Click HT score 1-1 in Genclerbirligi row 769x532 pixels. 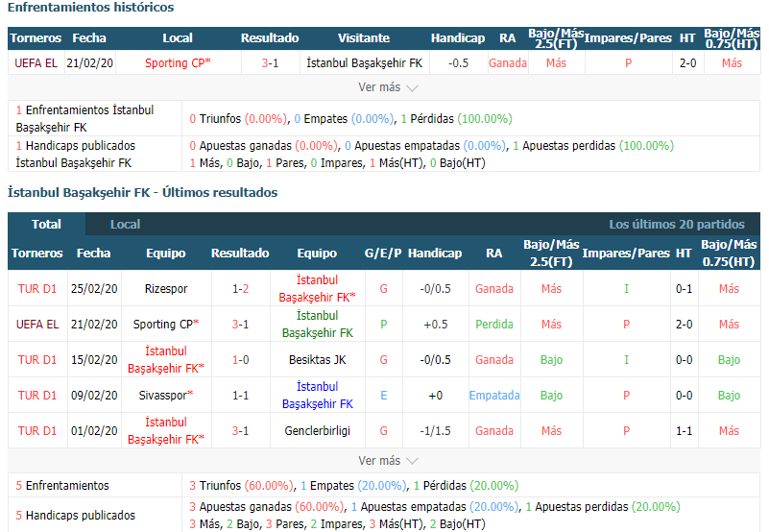[685, 431]
